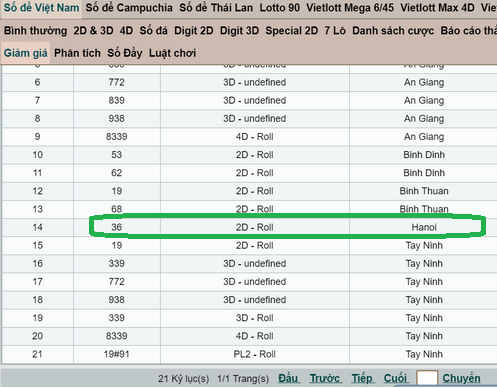Select the Special 2D menu item
497x388 pixels.
coord(292,31)
